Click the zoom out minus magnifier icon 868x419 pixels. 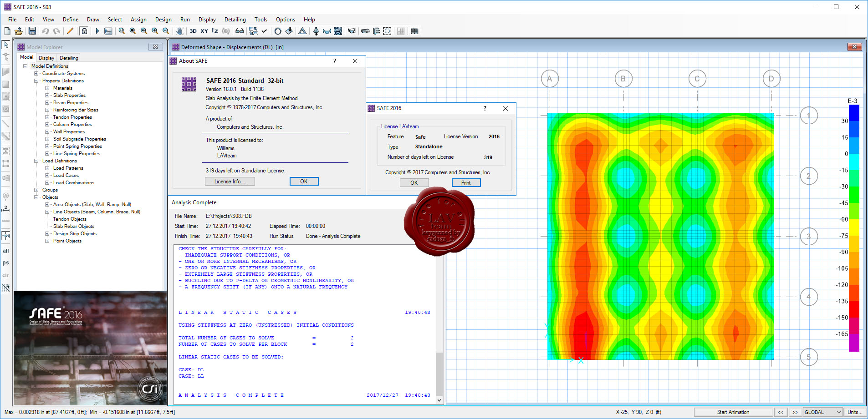tap(166, 31)
